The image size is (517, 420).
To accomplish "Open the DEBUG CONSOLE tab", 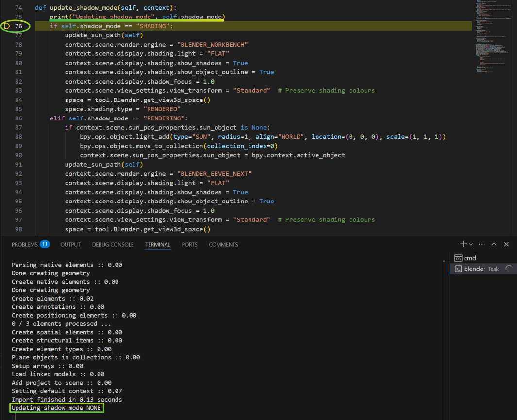I will [113, 245].
